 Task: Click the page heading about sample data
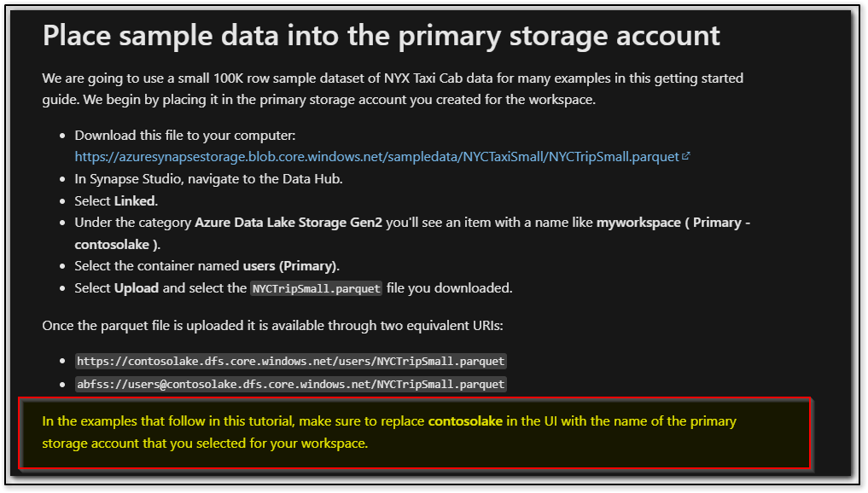[x=381, y=36]
